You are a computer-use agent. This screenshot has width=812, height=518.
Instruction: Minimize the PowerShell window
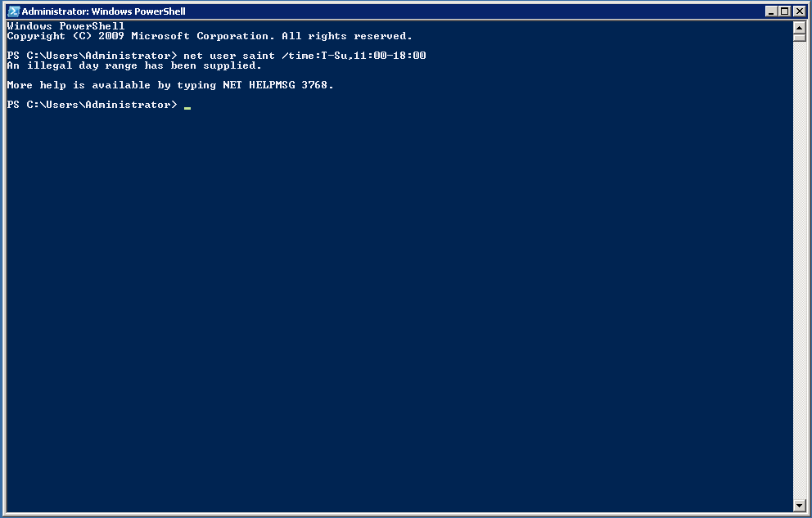[772, 11]
